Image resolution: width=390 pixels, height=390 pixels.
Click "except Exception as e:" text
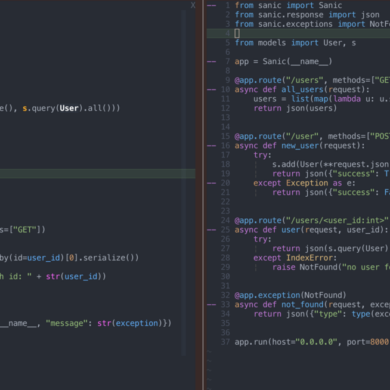pyautogui.click(x=304, y=183)
